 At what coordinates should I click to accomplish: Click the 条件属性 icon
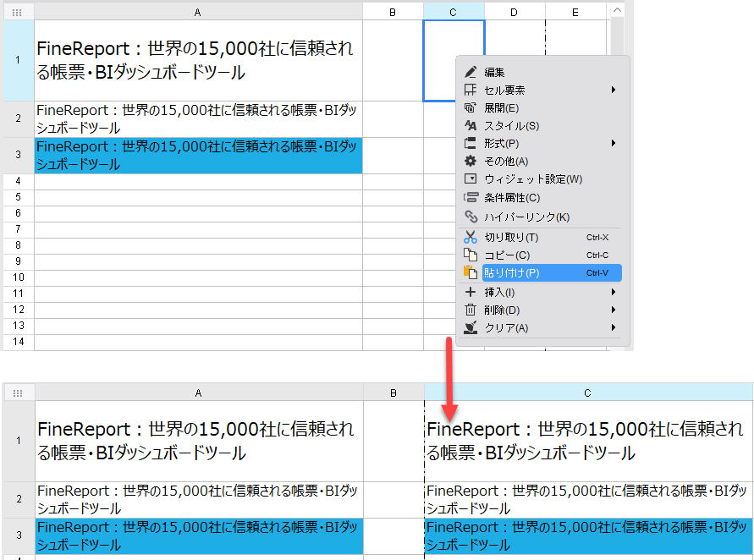click(x=471, y=198)
